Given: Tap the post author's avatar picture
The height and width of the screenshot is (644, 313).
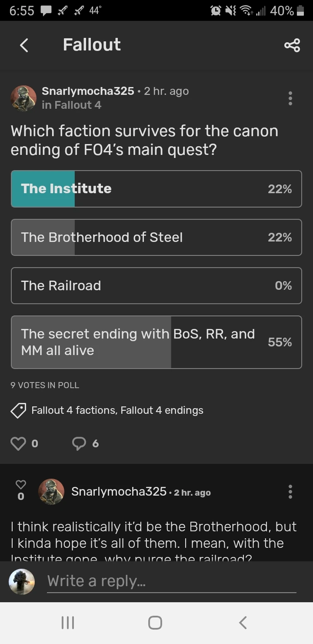Looking at the screenshot, I should 23,98.
